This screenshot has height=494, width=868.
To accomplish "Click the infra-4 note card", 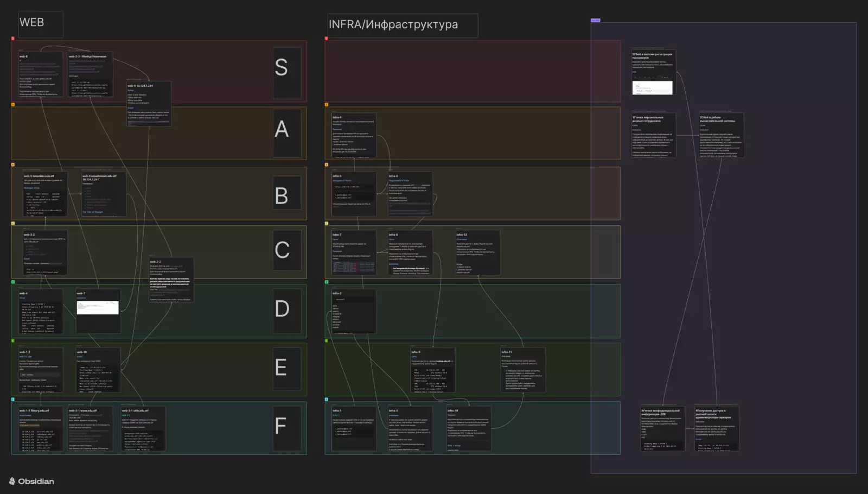I will 353,135.
